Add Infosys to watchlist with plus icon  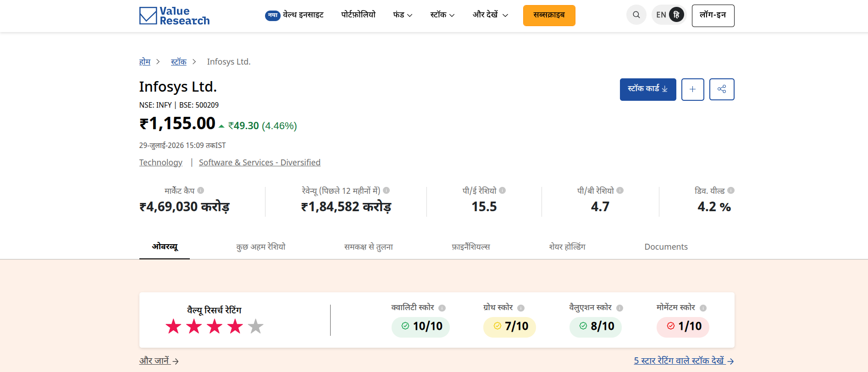pos(692,89)
